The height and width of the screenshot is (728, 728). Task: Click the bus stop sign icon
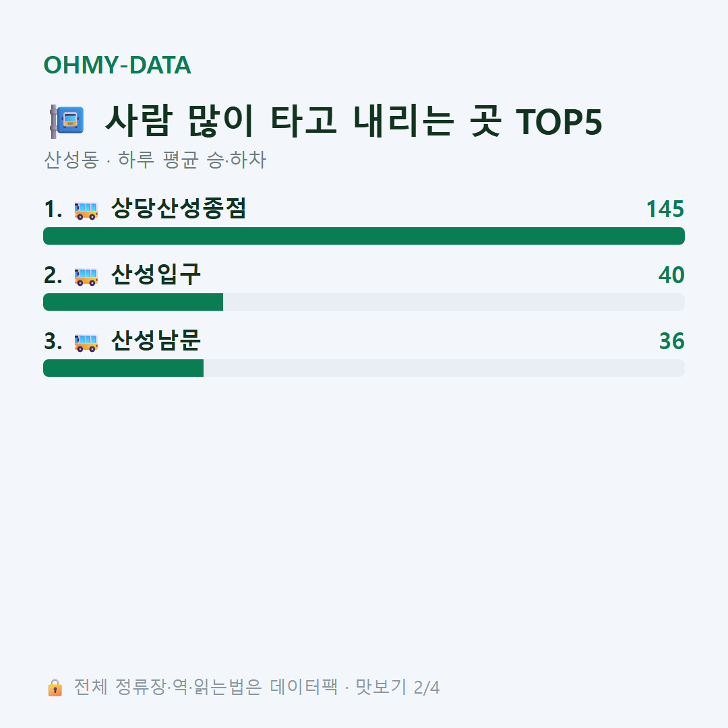click(67, 121)
